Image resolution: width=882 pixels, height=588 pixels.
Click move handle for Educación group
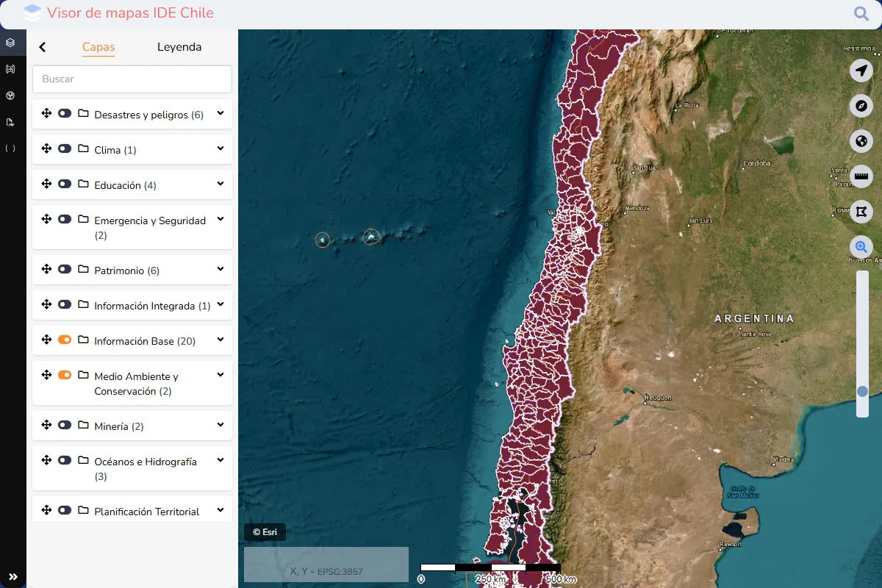point(46,184)
